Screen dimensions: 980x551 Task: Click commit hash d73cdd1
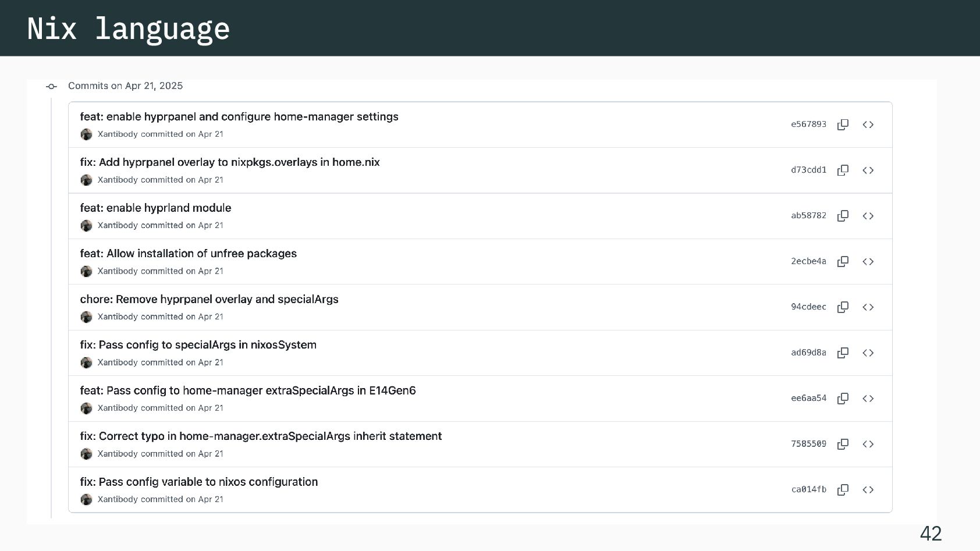tap(808, 170)
